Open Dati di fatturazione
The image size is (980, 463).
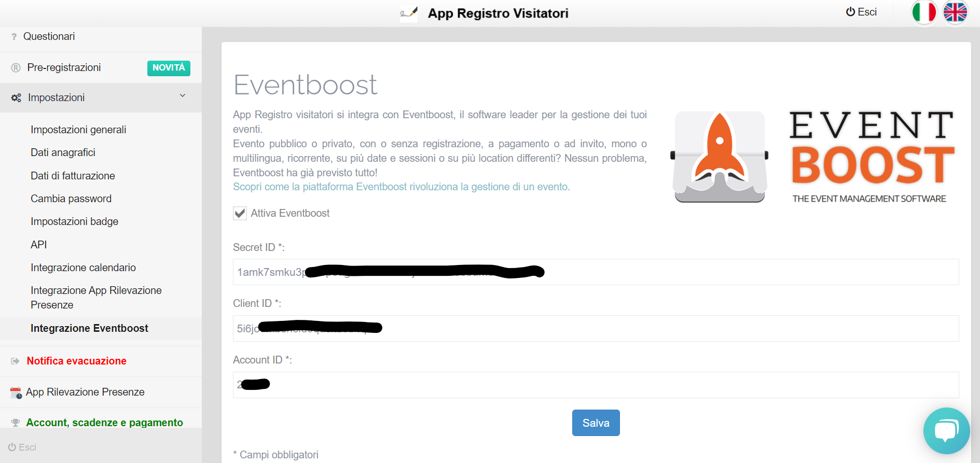point(73,176)
